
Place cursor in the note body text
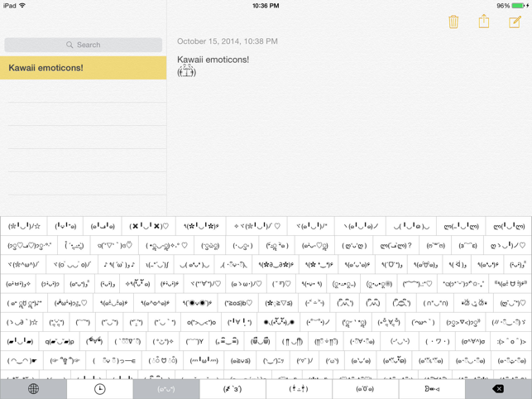coord(349,136)
